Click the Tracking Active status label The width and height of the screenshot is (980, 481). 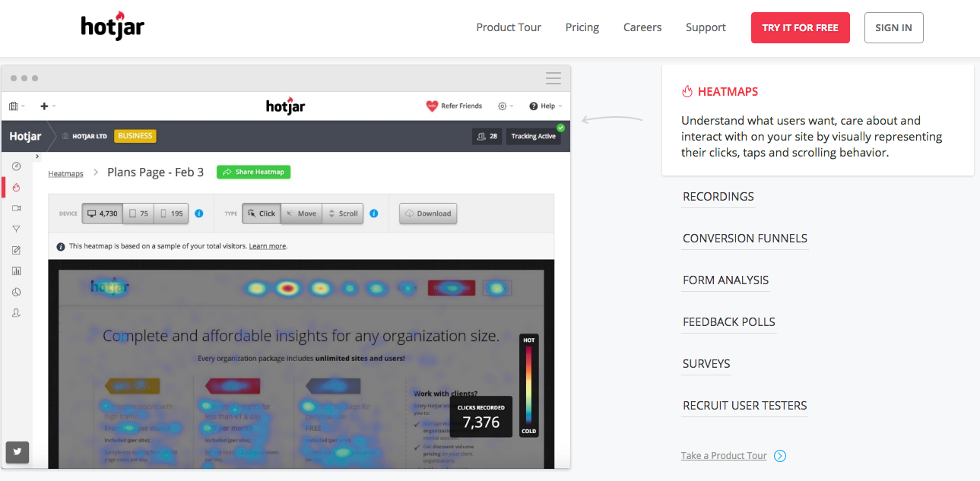534,137
